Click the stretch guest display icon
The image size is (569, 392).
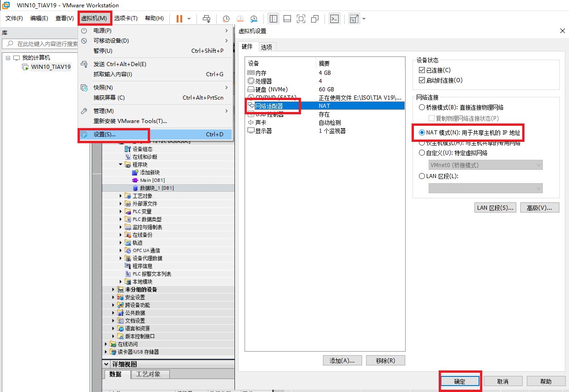click(x=354, y=19)
